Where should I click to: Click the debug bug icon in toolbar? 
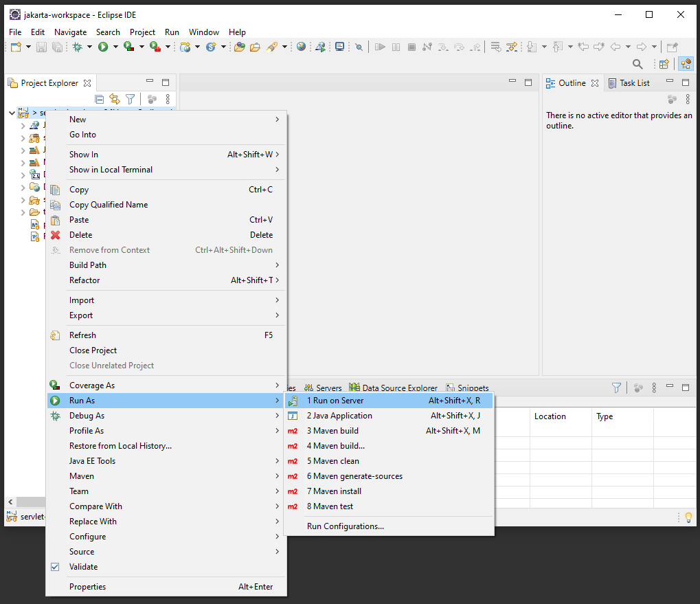(78, 47)
